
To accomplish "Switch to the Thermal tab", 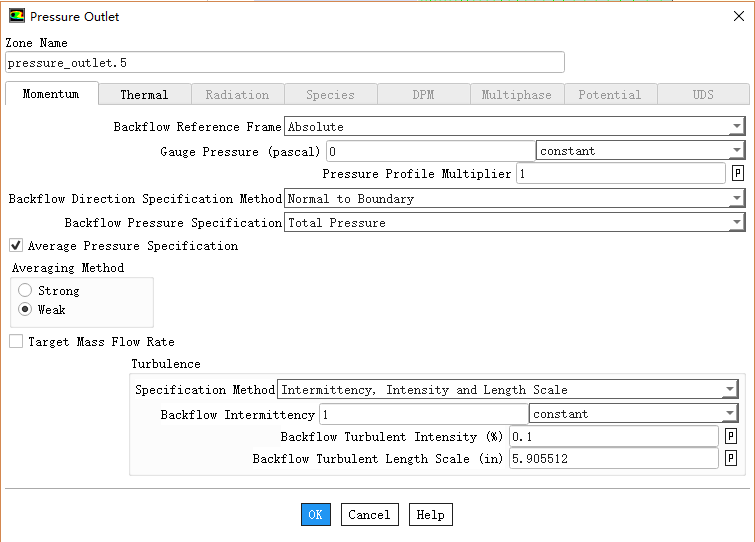I will point(144,95).
